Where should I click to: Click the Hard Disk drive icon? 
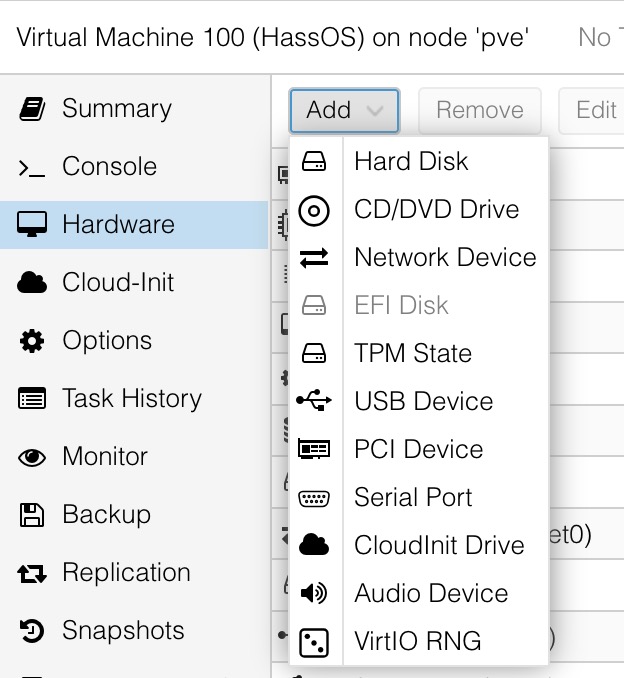(x=314, y=161)
